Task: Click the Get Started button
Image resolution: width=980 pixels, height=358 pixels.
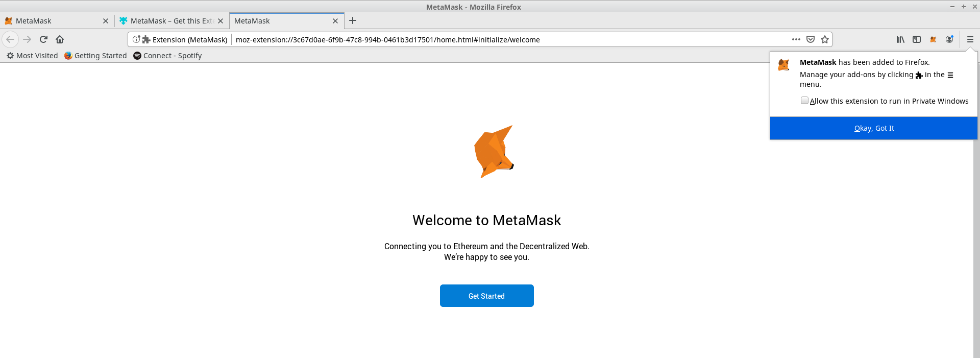Action: tap(487, 296)
